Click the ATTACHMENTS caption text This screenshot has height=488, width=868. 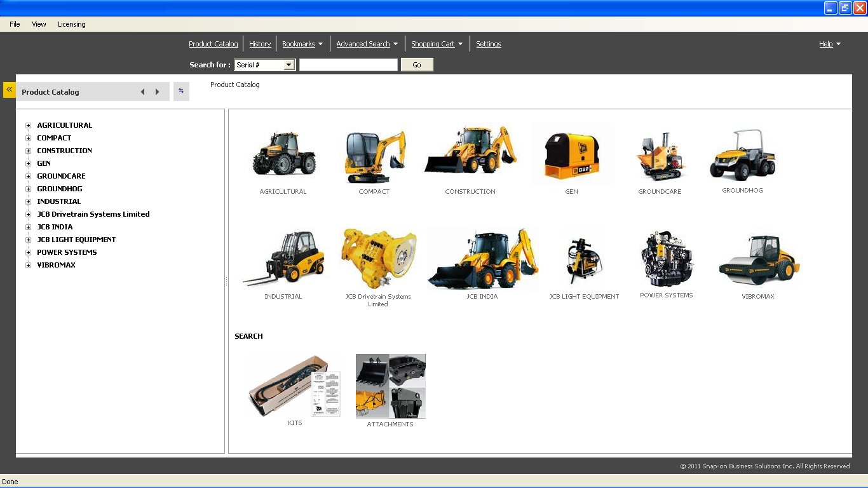pyautogui.click(x=390, y=424)
